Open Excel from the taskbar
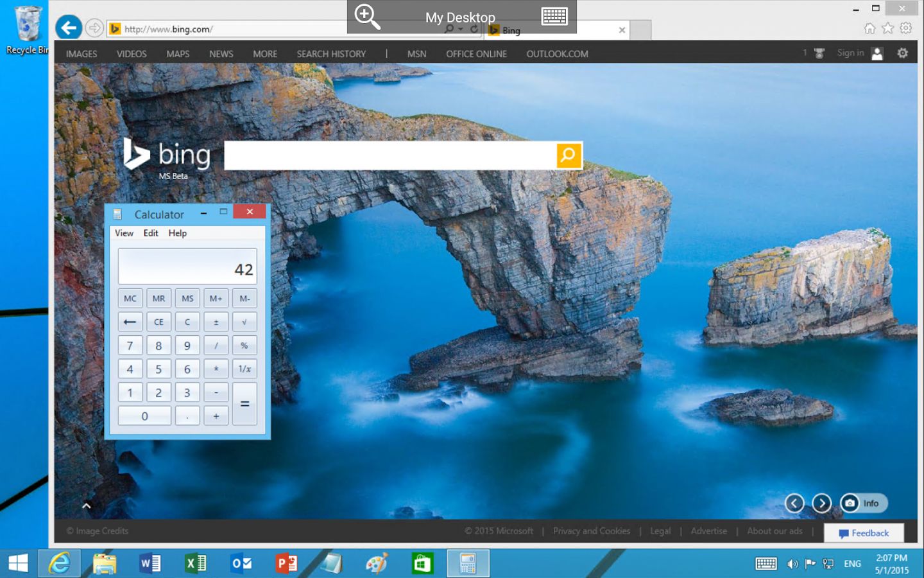Image resolution: width=924 pixels, height=578 pixels. [x=196, y=563]
